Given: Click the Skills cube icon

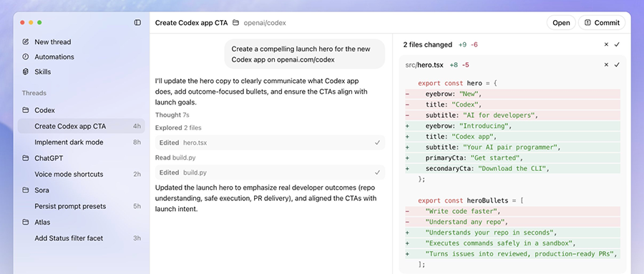Looking at the screenshot, I should click(26, 72).
